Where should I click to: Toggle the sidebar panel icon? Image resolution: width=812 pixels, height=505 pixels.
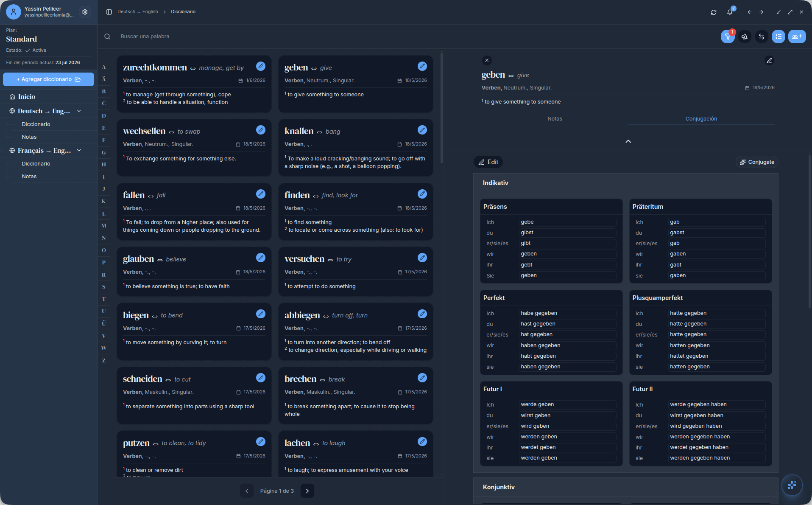click(109, 12)
